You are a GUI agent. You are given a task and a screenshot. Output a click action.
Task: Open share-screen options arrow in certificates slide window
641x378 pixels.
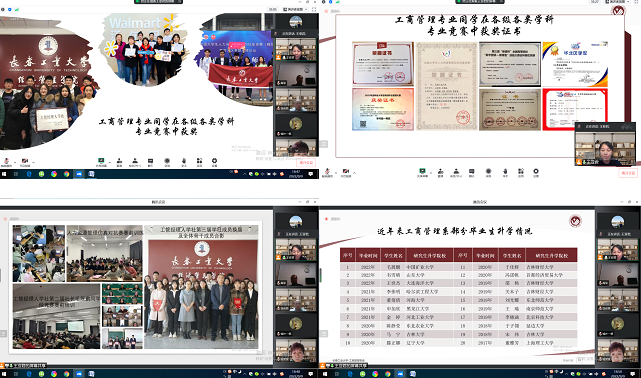tap(431, 172)
